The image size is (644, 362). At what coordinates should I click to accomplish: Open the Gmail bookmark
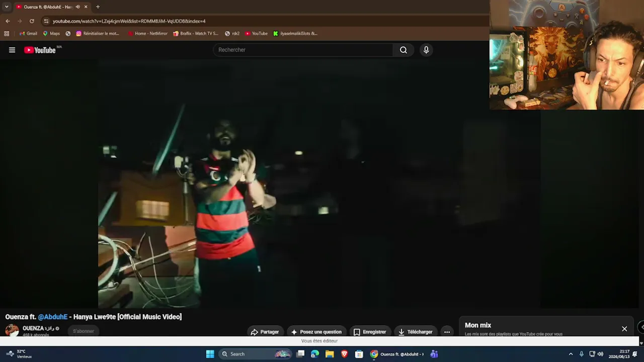(28, 34)
